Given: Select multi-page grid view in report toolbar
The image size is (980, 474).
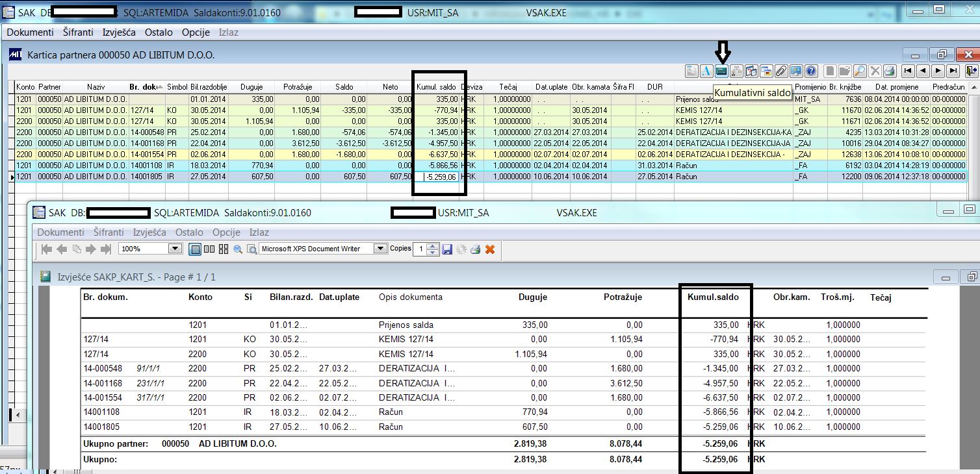Looking at the screenshot, I should (x=224, y=249).
